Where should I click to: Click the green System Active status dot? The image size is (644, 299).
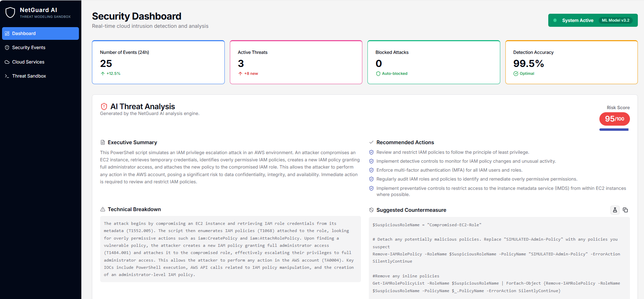[x=555, y=20]
